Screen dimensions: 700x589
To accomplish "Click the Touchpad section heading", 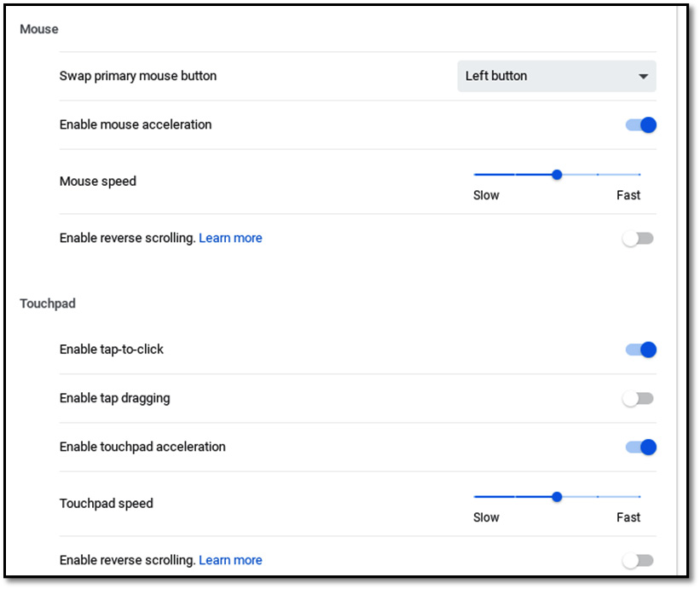I will tap(48, 303).
